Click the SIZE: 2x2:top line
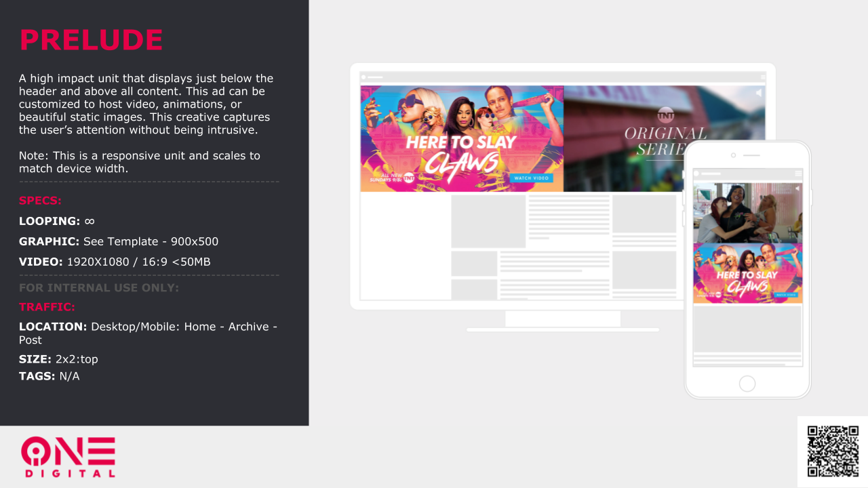Image resolution: width=868 pixels, height=488 pixels. (x=58, y=359)
